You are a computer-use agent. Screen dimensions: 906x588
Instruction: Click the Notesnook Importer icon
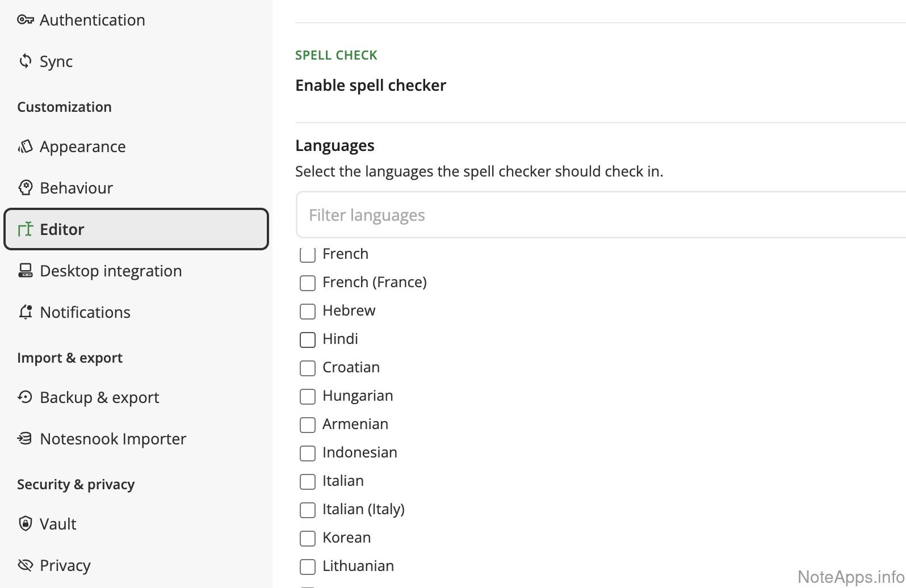25,438
